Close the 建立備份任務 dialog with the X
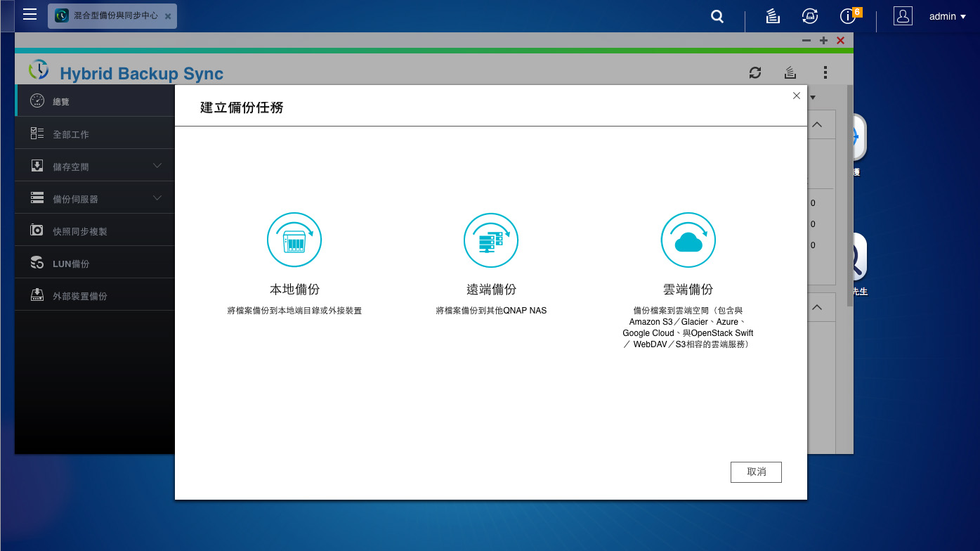 [796, 96]
